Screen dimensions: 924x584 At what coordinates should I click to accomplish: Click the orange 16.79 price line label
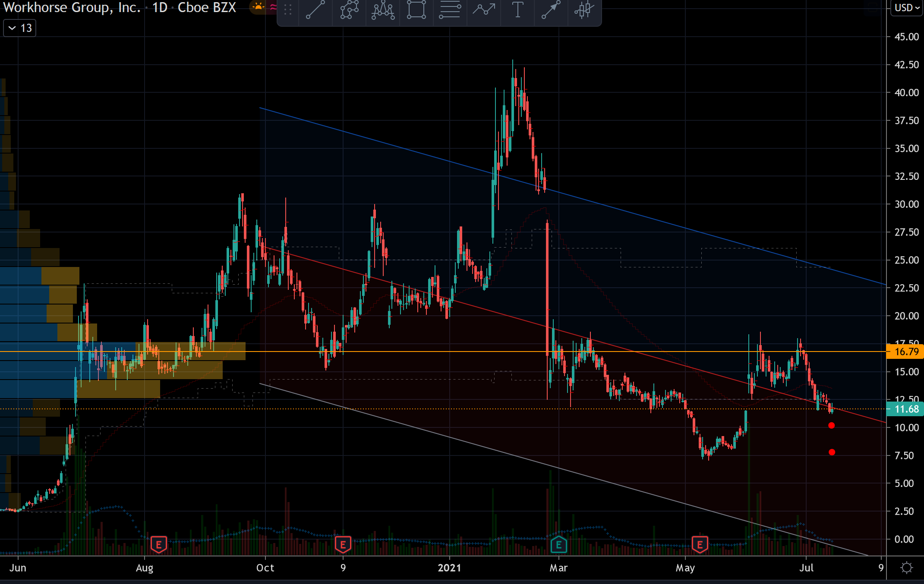coord(905,352)
